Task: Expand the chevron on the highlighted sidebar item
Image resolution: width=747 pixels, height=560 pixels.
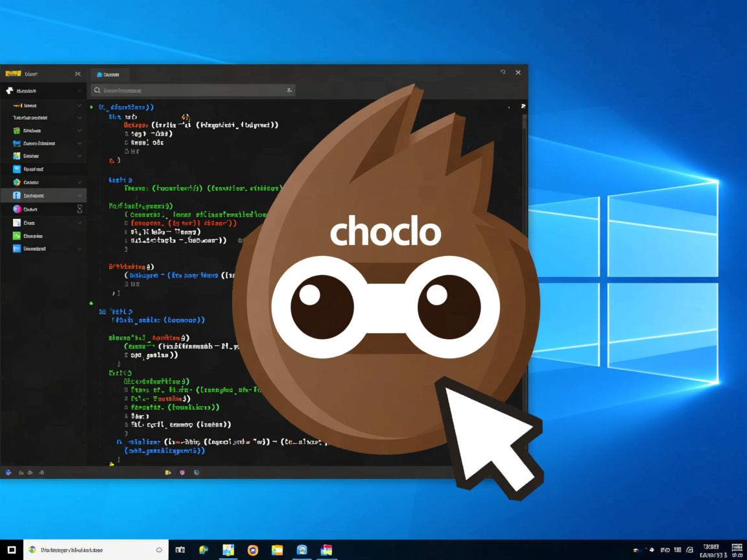Action: click(x=80, y=195)
